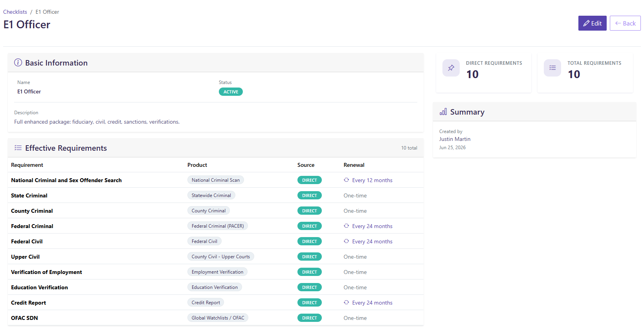Click the Direct Requirements pin icon
644x336 pixels.
click(451, 68)
